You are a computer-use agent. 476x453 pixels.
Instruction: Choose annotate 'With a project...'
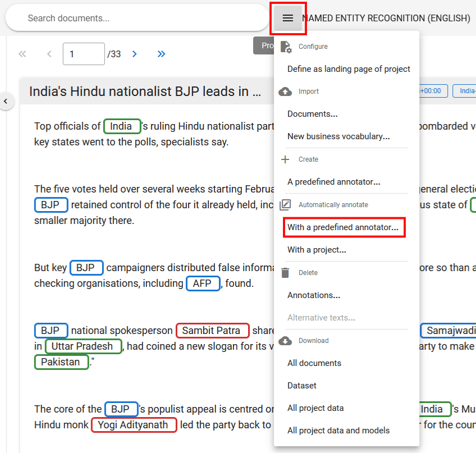[x=317, y=250]
